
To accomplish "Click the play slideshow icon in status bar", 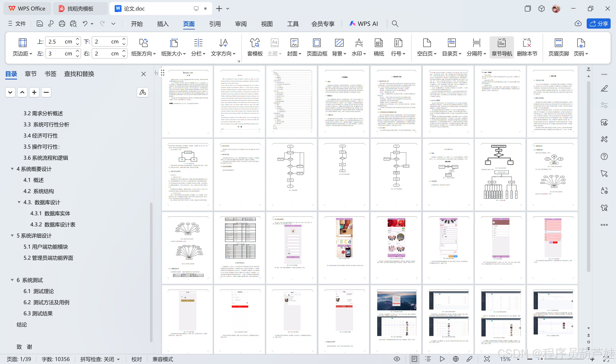I will coord(442,359).
